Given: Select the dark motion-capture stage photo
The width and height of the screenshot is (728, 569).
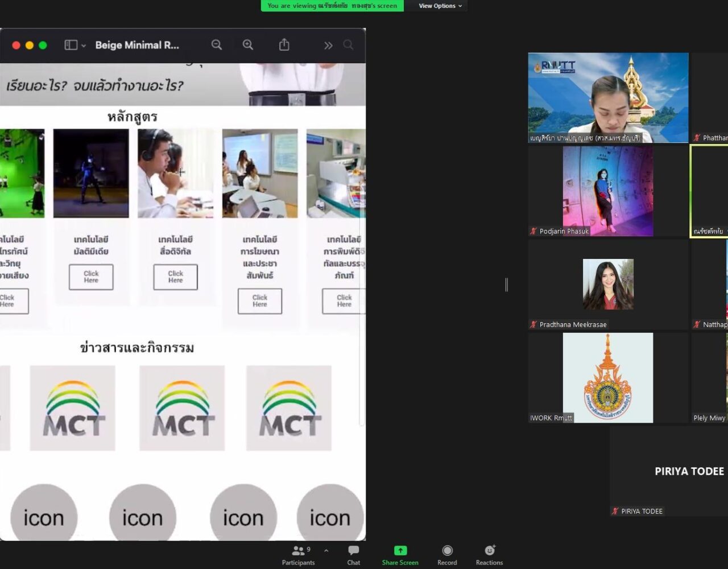Looking at the screenshot, I should pos(91,173).
